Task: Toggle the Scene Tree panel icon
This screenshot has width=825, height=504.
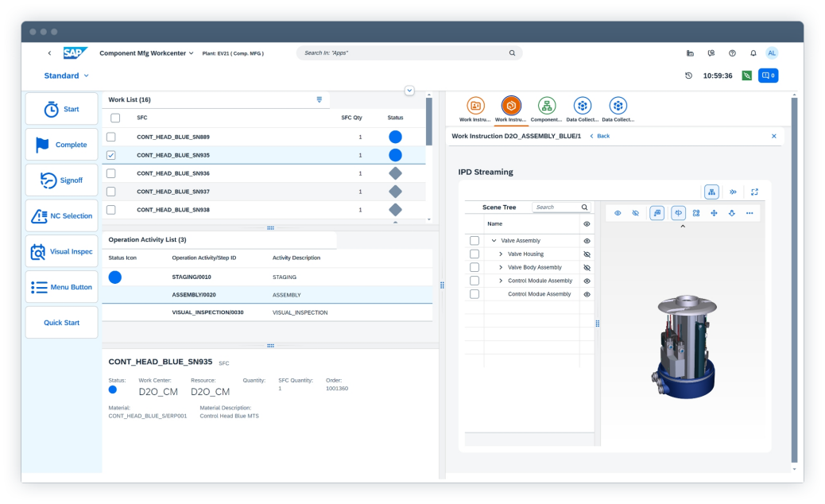Action: coord(711,192)
